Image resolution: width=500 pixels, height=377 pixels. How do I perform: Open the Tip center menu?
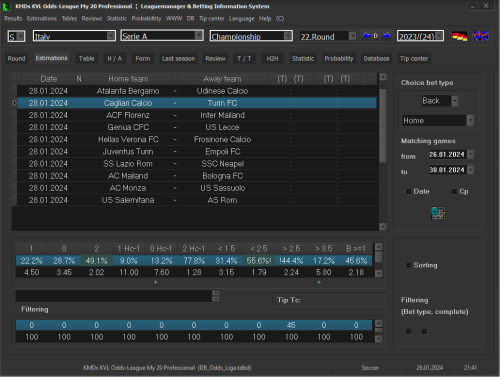(212, 19)
